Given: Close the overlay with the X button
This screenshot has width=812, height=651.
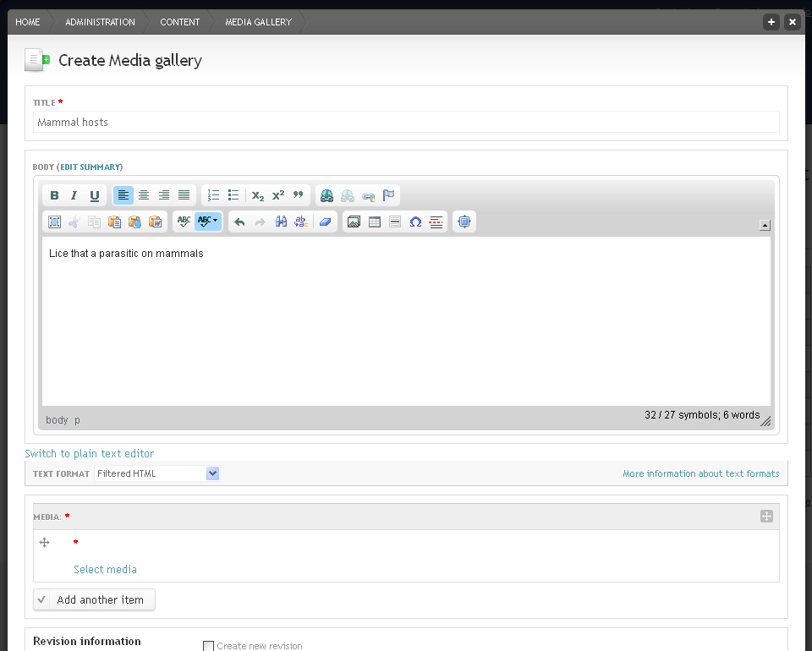Looking at the screenshot, I should [793, 22].
